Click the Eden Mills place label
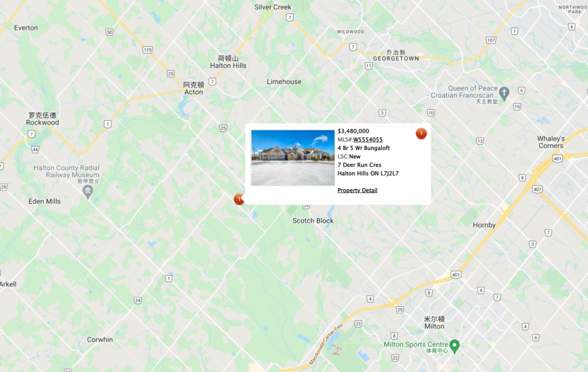 point(45,202)
